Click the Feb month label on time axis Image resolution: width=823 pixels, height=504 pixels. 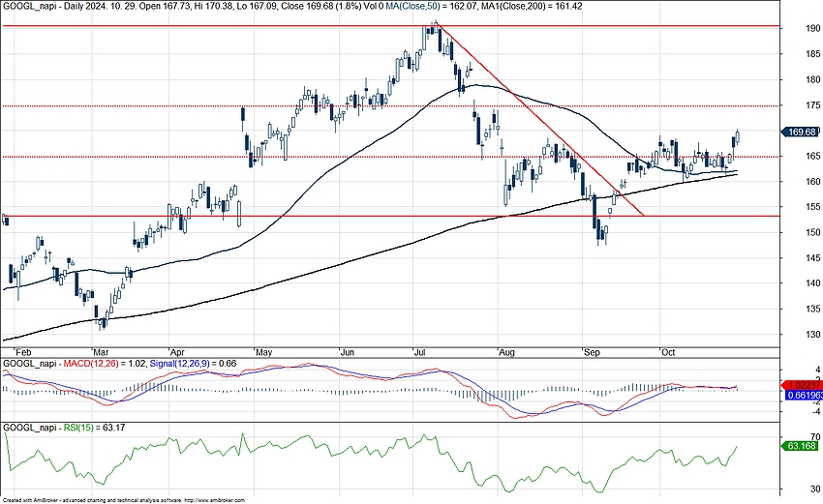point(22,352)
